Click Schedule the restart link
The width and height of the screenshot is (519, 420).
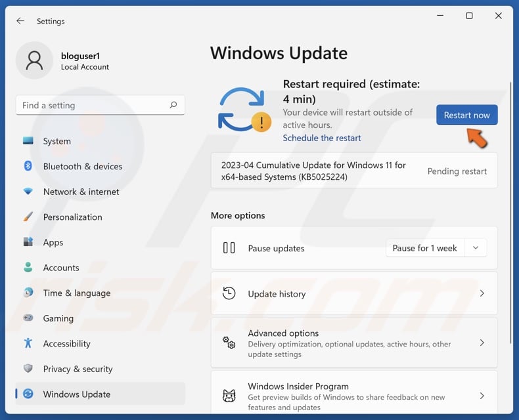pos(322,138)
